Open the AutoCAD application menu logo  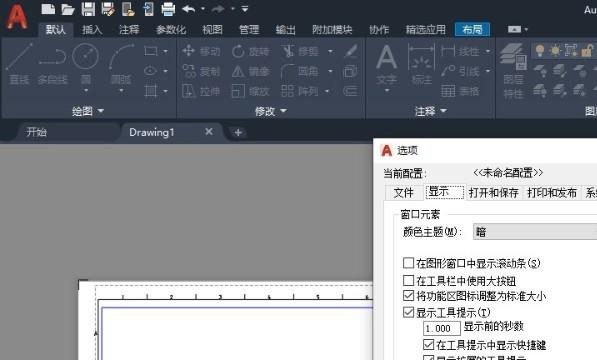(18, 16)
